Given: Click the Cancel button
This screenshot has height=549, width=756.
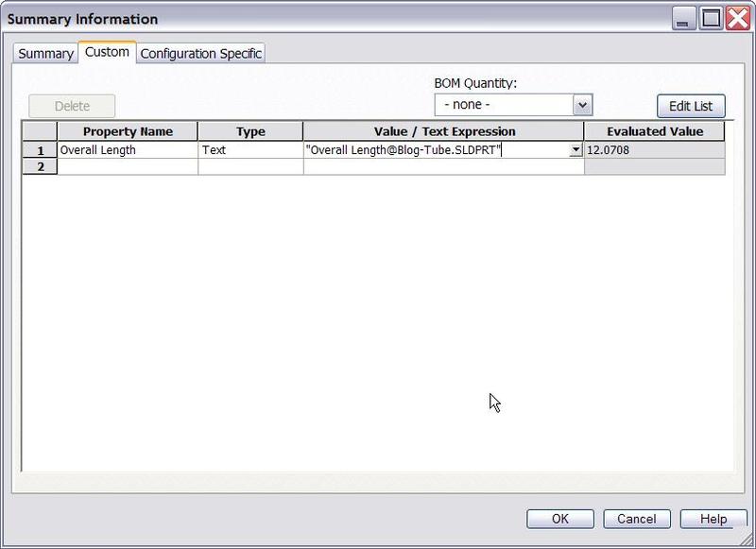Looking at the screenshot, I should tap(636, 519).
